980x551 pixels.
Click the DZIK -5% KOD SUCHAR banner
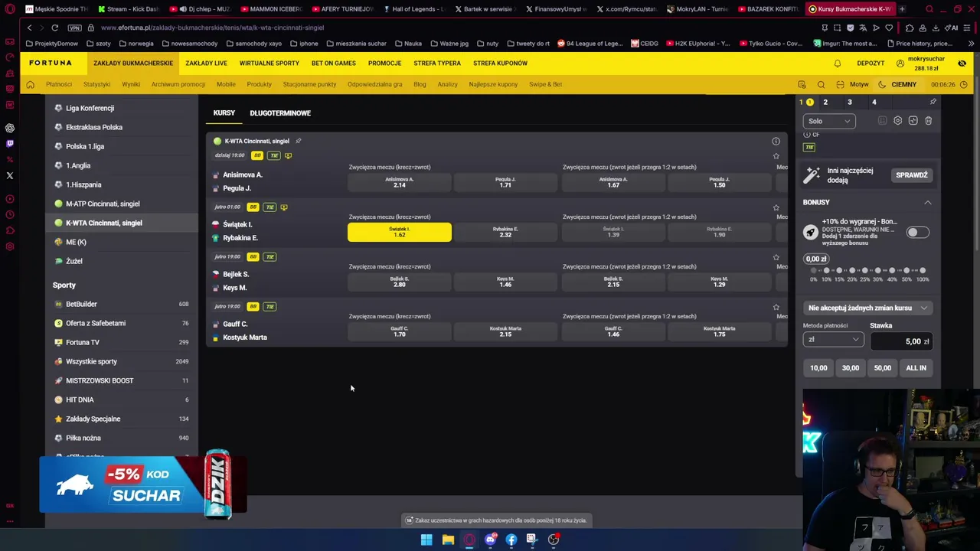143,484
